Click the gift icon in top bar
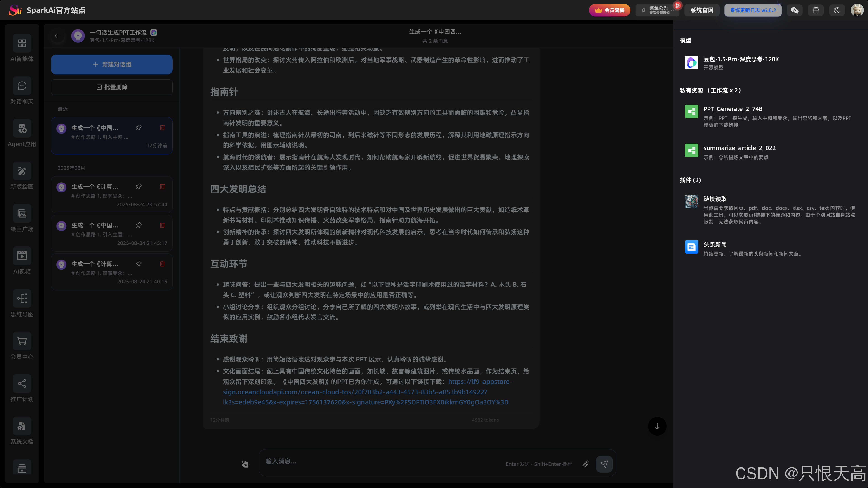868x488 pixels. 816,10
